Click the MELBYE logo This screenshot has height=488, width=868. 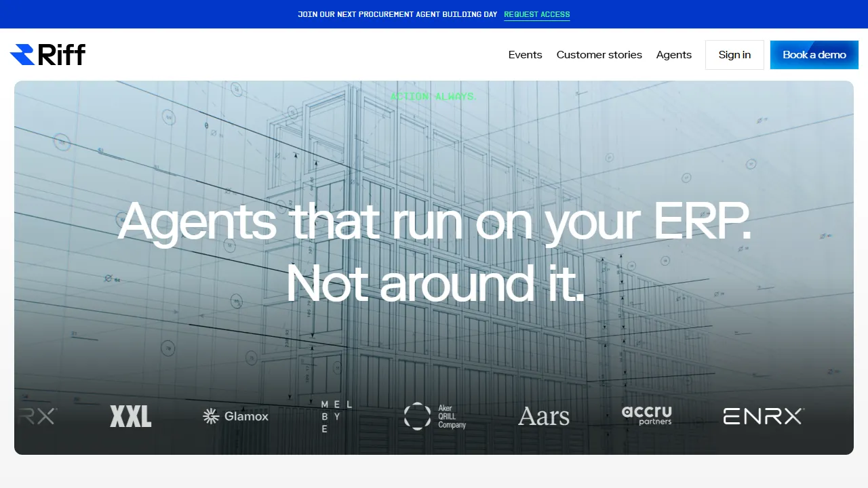336,417
